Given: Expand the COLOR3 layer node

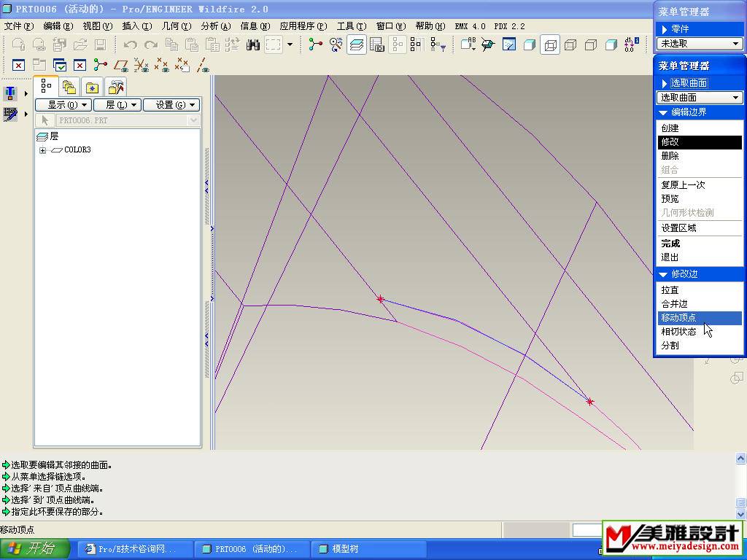Looking at the screenshot, I should tap(43, 150).
